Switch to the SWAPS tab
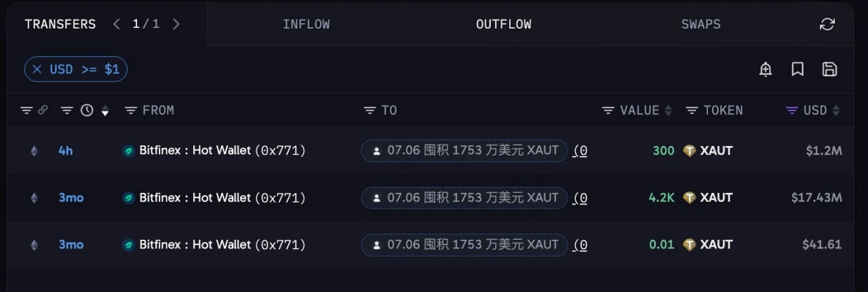The width and height of the screenshot is (868, 292). pyautogui.click(x=701, y=24)
